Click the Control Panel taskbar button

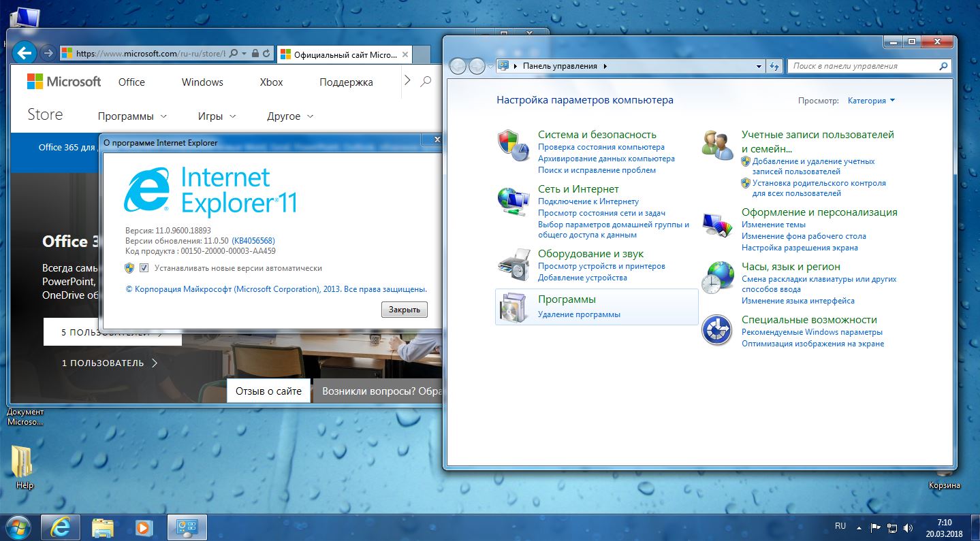tap(186, 527)
